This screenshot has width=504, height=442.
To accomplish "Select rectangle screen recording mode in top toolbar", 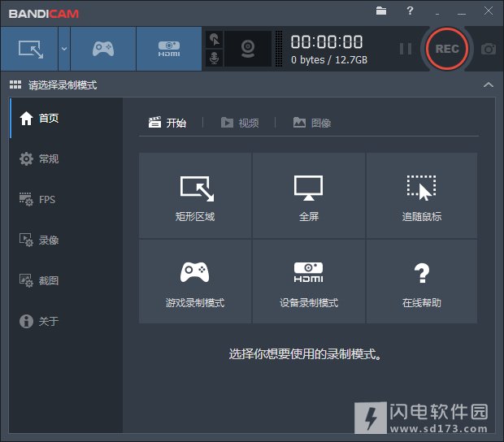I will (29, 49).
